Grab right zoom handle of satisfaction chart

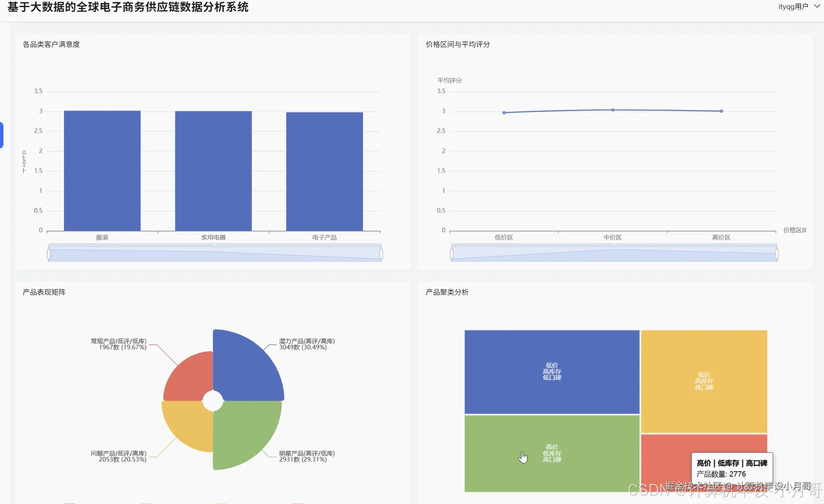(x=381, y=254)
